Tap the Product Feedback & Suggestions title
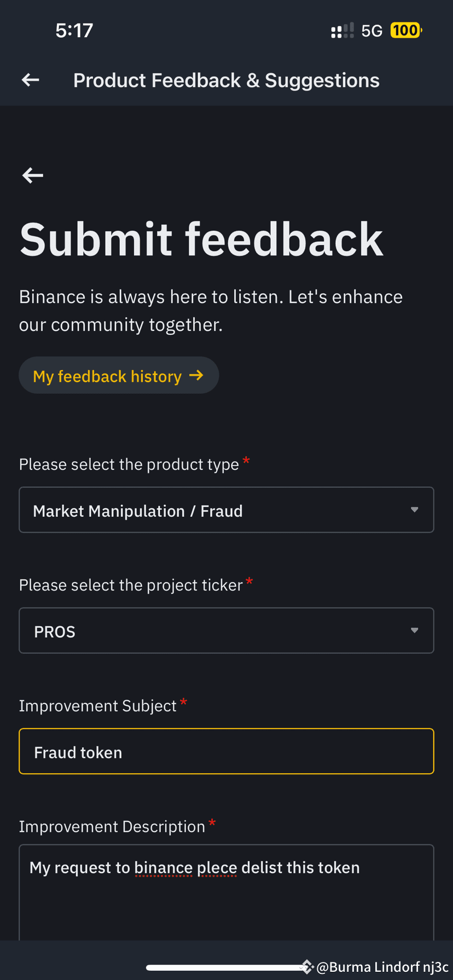453x980 pixels. click(x=226, y=79)
